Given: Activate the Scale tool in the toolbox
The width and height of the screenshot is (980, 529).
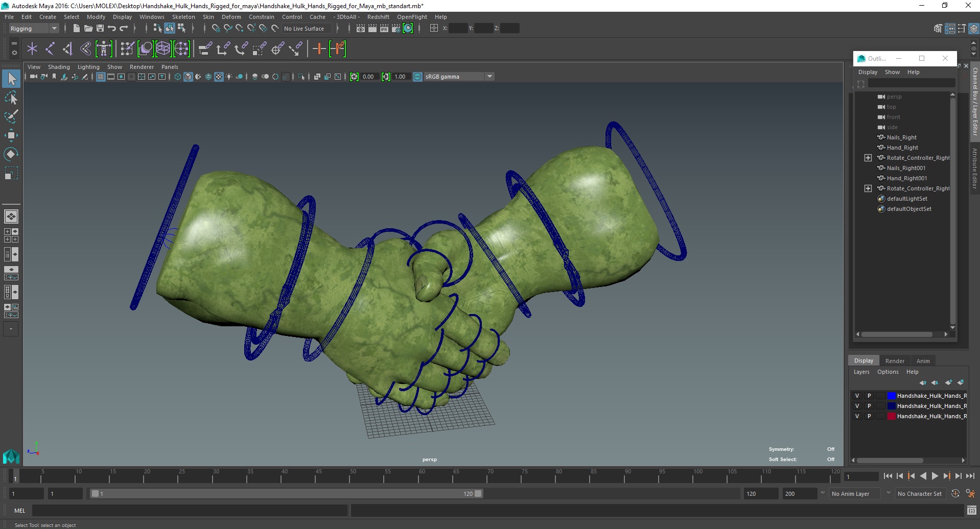Looking at the screenshot, I should tap(11, 173).
